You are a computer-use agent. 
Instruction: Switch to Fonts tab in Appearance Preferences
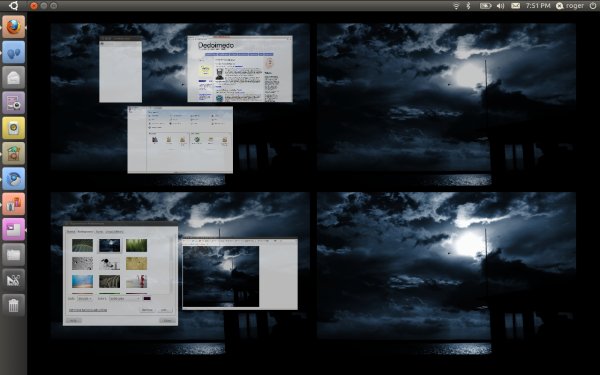point(99,232)
